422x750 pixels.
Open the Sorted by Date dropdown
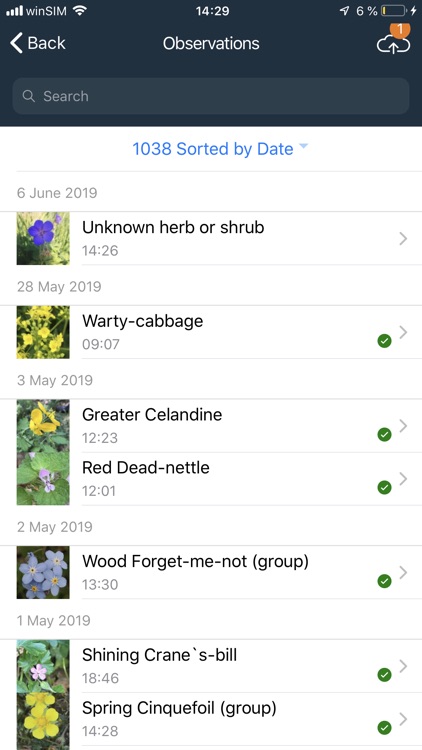point(220,149)
